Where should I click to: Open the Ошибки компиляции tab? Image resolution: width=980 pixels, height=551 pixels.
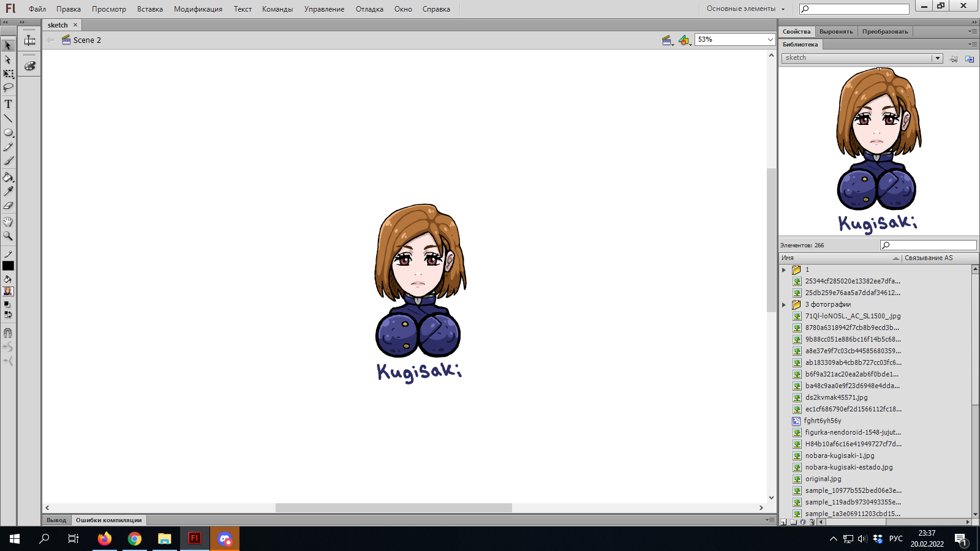108,520
